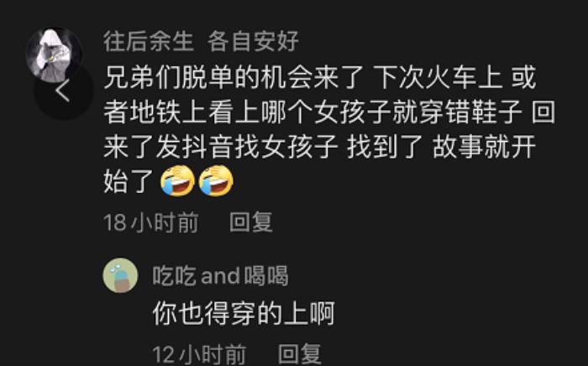Tap the word and in the second username

(220, 276)
